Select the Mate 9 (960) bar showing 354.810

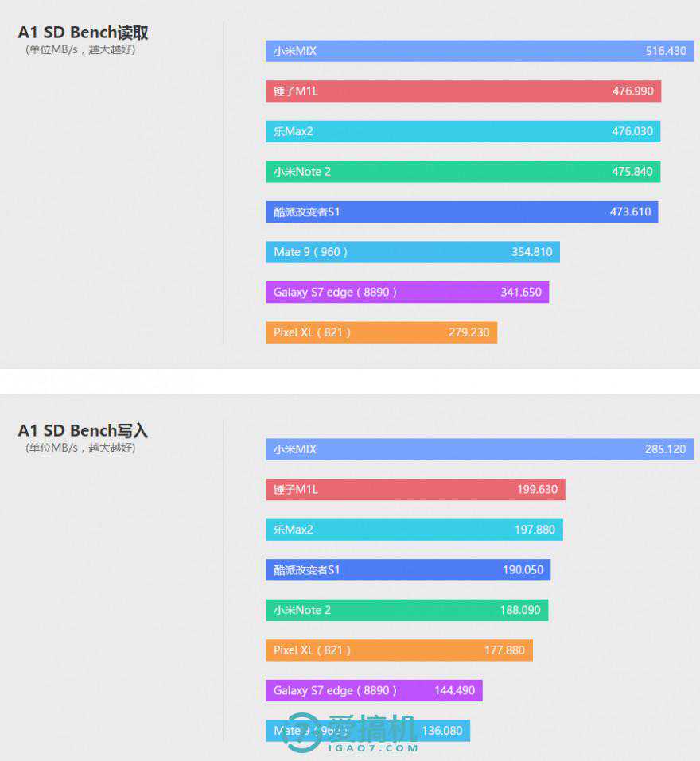[413, 252]
